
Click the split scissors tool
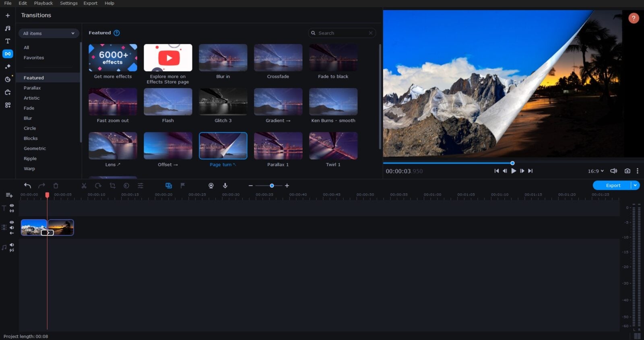point(84,185)
